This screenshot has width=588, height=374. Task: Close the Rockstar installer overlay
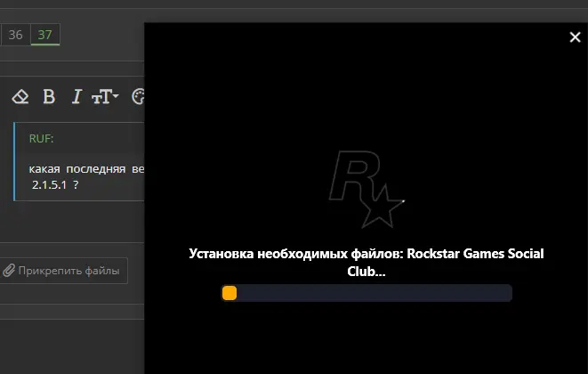click(575, 37)
